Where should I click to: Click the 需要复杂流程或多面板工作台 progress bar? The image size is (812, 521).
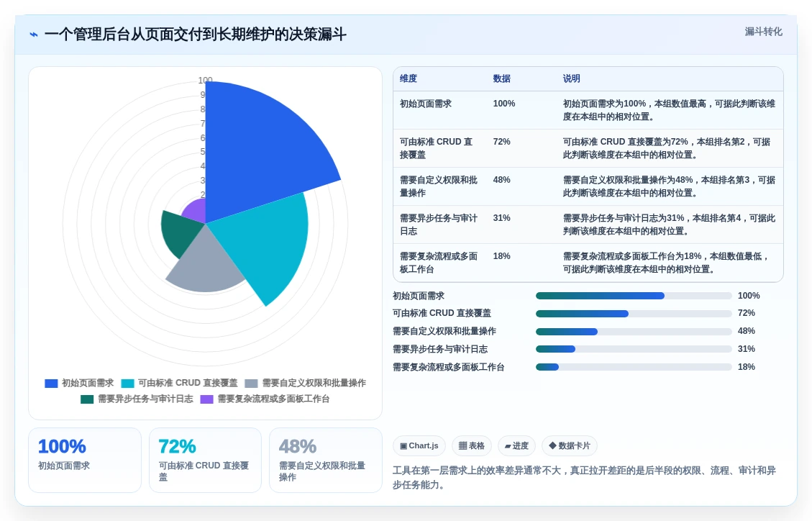tap(634, 367)
